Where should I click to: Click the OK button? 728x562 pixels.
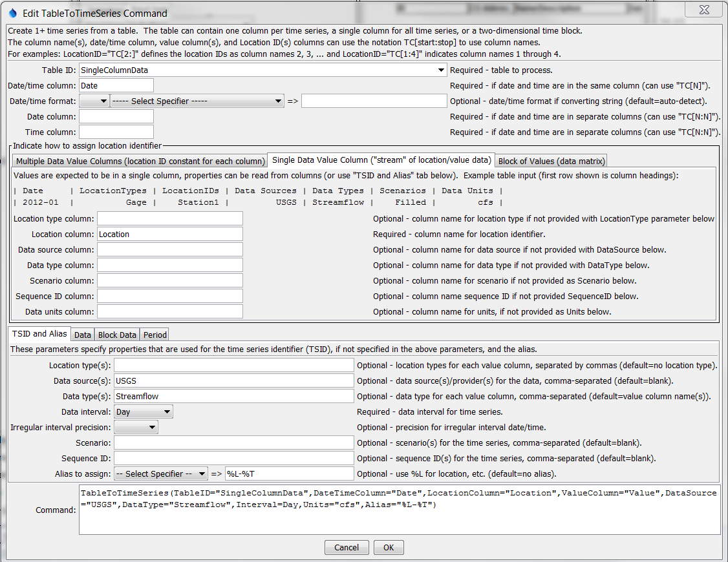point(389,548)
